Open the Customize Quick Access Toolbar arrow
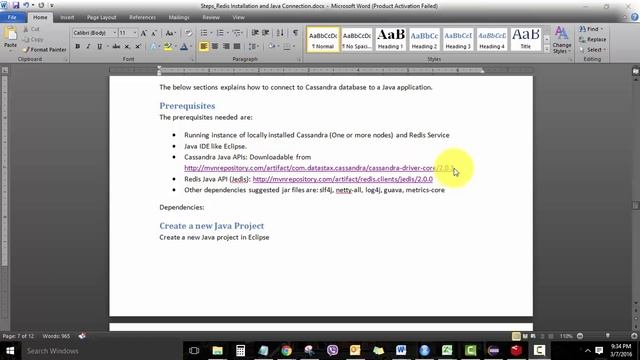Image resolution: width=640 pixels, height=360 pixels. (x=51, y=5)
